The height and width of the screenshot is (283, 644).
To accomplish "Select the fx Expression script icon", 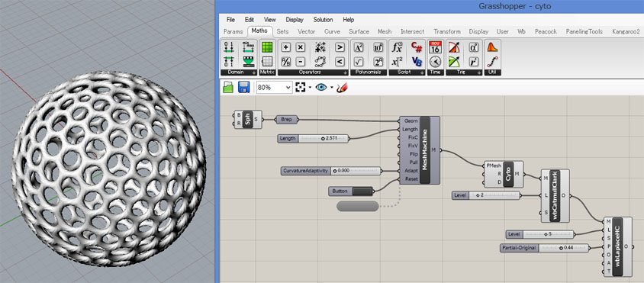I will 398,47.
